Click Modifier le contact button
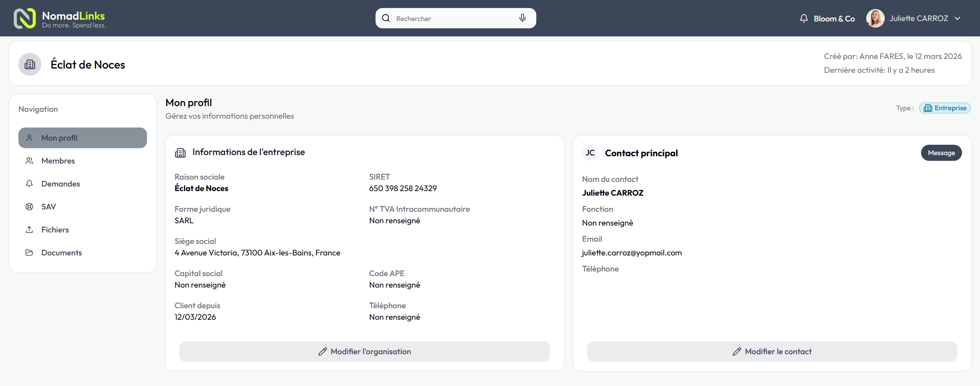The image size is (980, 386). (x=772, y=352)
